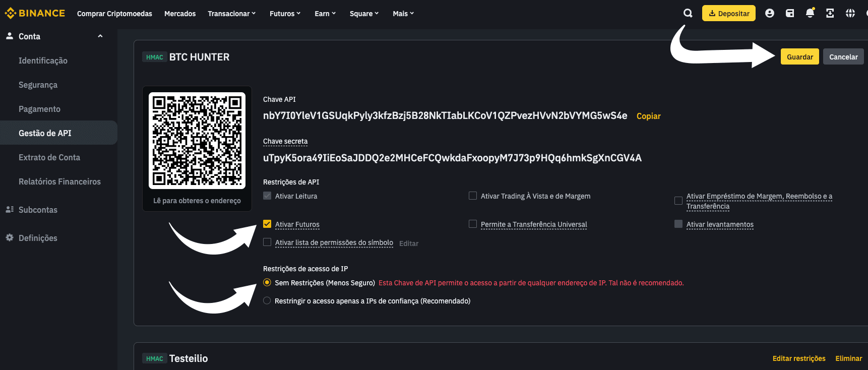The height and width of the screenshot is (370, 868).
Task: Open the wallet icon in header
Action: [789, 13]
